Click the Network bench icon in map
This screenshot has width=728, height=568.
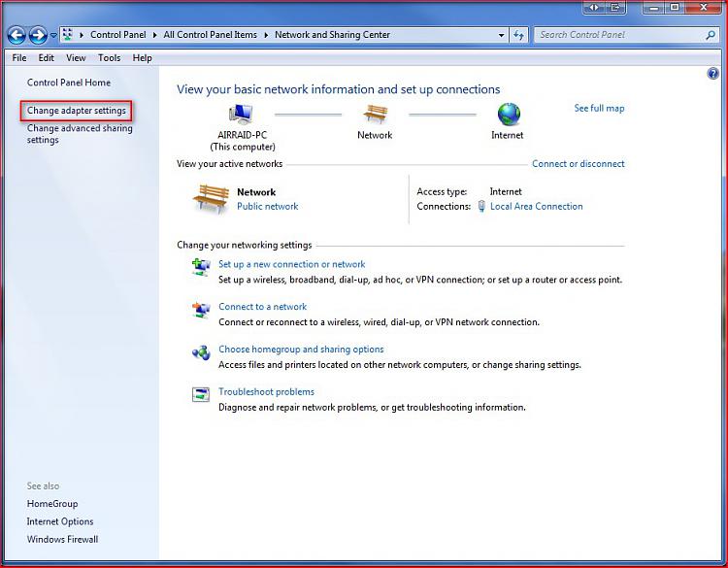click(x=375, y=114)
